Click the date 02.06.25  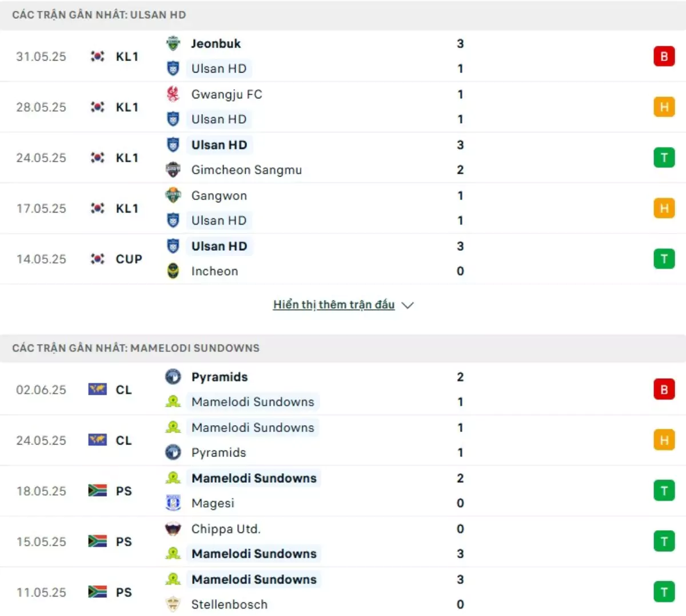coord(41,390)
